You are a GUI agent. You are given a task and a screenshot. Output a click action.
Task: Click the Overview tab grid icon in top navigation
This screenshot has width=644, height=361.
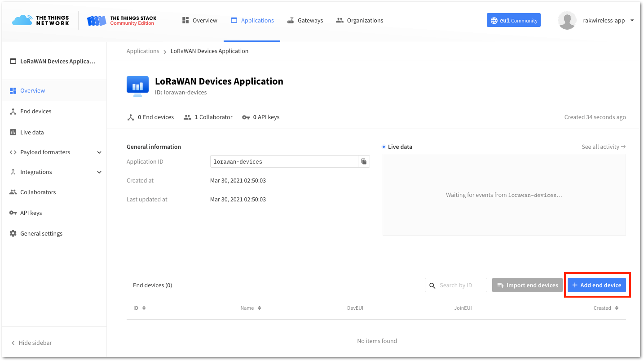(185, 20)
